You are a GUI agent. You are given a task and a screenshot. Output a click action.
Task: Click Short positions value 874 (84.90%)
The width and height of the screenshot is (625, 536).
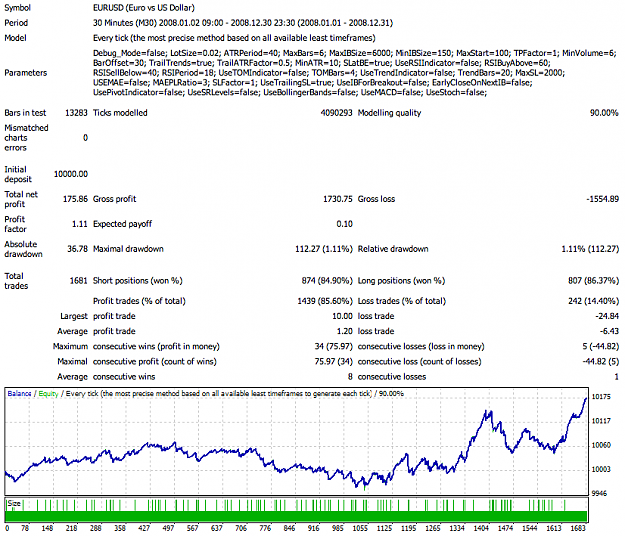(x=327, y=281)
